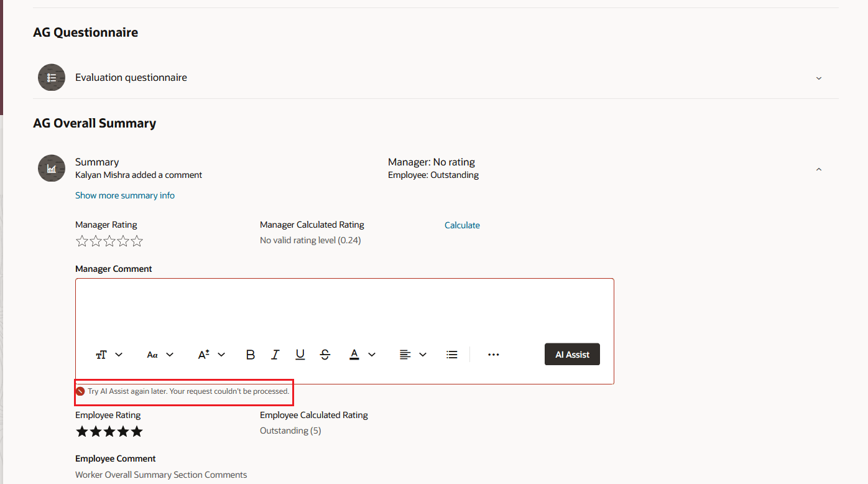Click the AI Assist button
This screenshot has width=868, height=484.
(x=572, y=354)
